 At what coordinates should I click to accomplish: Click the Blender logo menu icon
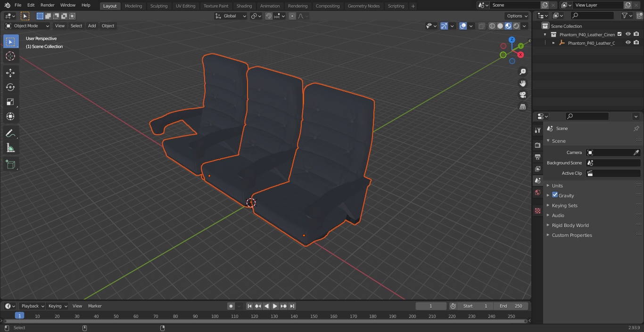point(8,5)
